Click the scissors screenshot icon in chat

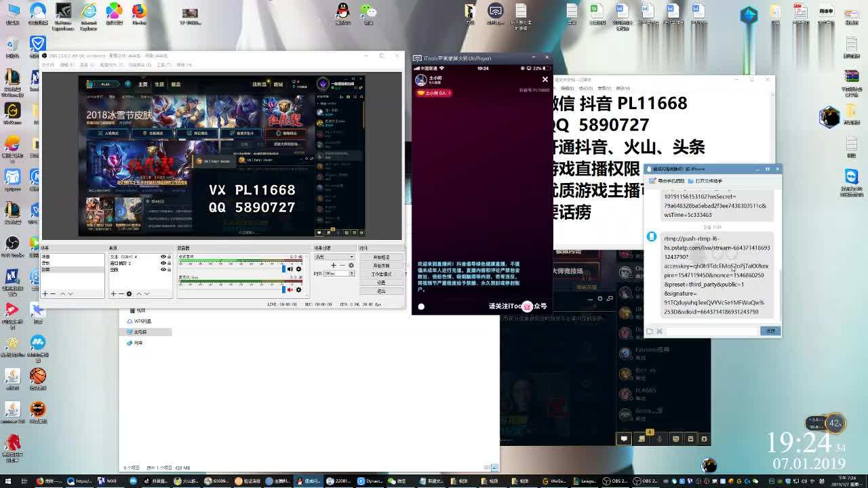[x=659, y=331]
